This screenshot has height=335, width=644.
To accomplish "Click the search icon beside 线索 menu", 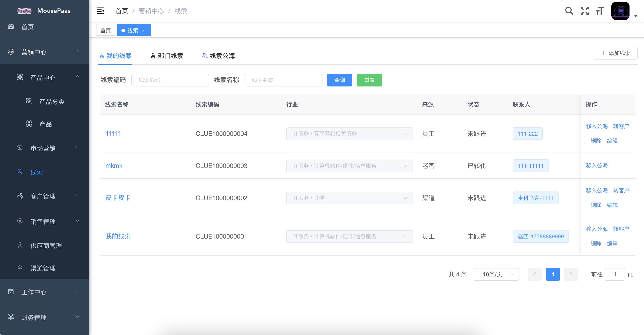I will pyautogui.click(x=20, y=172).
